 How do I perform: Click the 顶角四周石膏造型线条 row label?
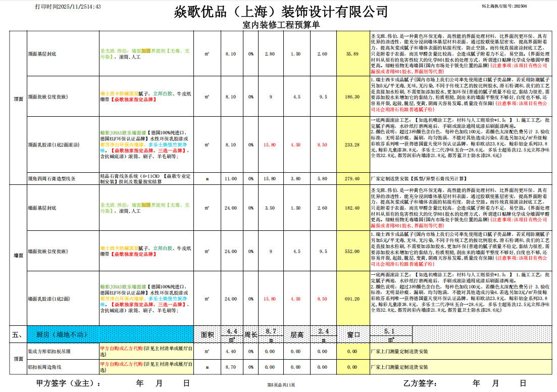coord(52,178)
